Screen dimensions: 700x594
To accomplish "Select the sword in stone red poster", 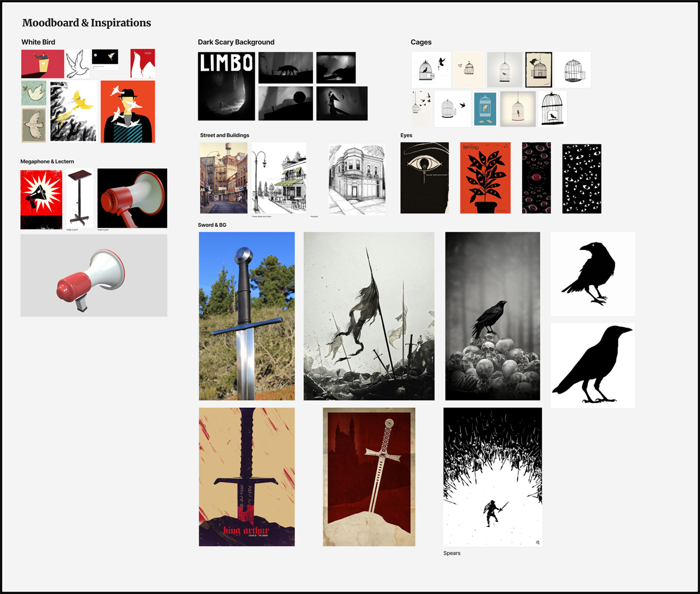I will tap(369, 477).
